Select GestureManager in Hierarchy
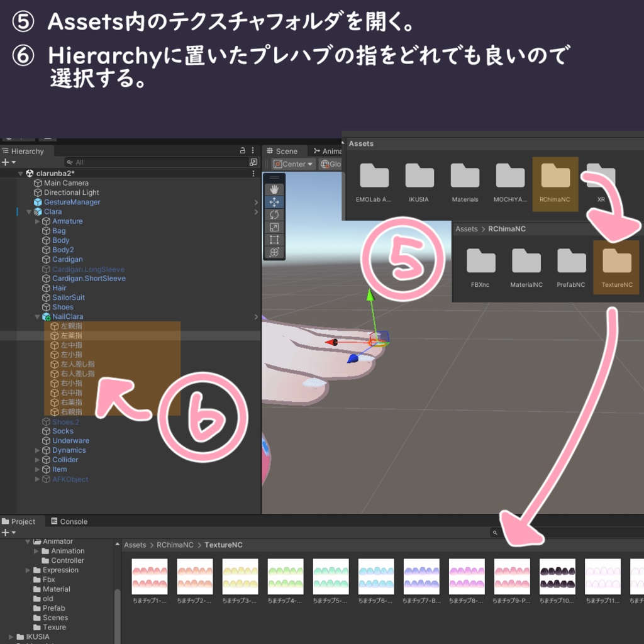This screenshot has height=644, width=644. point(72,202)
